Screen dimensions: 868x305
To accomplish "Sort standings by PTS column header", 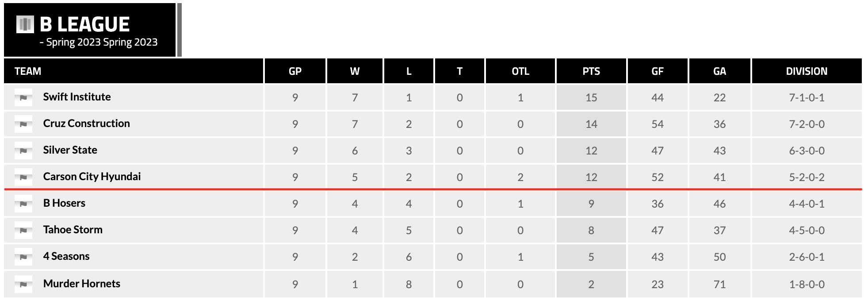I will coord(591,71).
